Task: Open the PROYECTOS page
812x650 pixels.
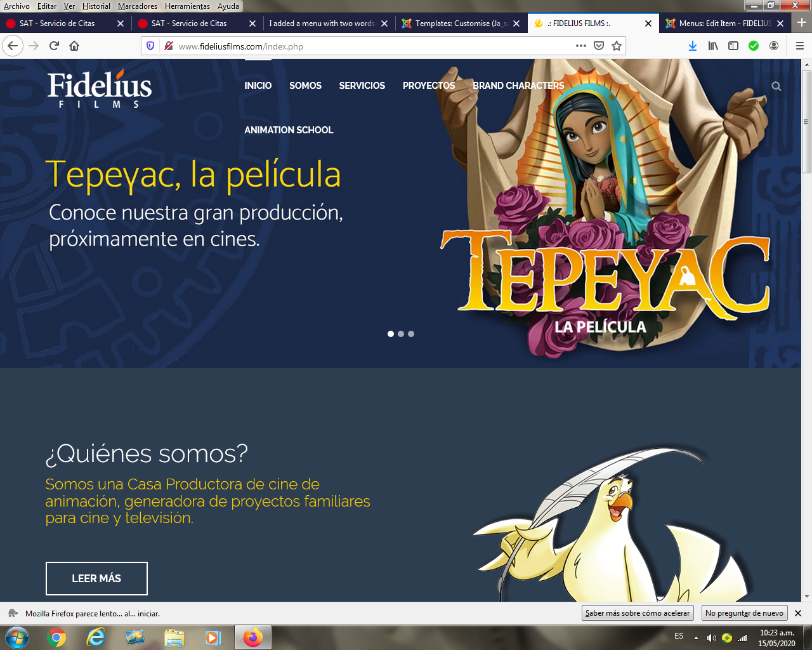Action: [429, 86]
